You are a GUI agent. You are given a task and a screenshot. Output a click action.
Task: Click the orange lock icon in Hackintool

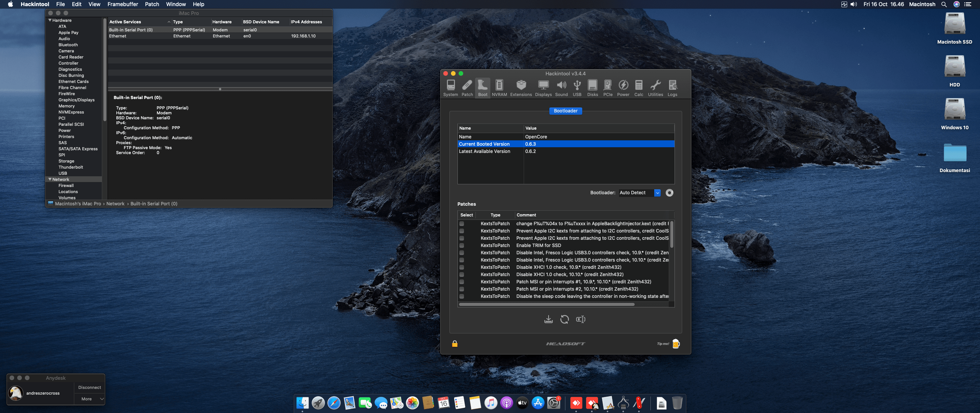[455, 343]
